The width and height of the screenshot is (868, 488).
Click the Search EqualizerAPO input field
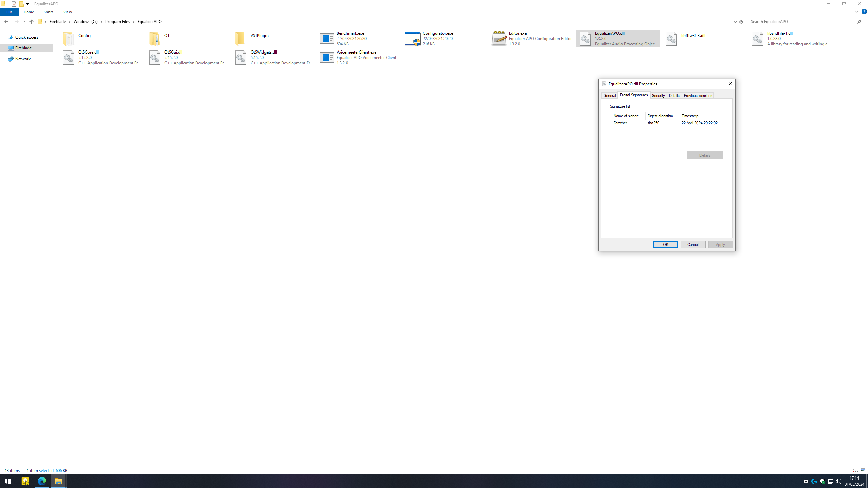click(x=802, y=22)
